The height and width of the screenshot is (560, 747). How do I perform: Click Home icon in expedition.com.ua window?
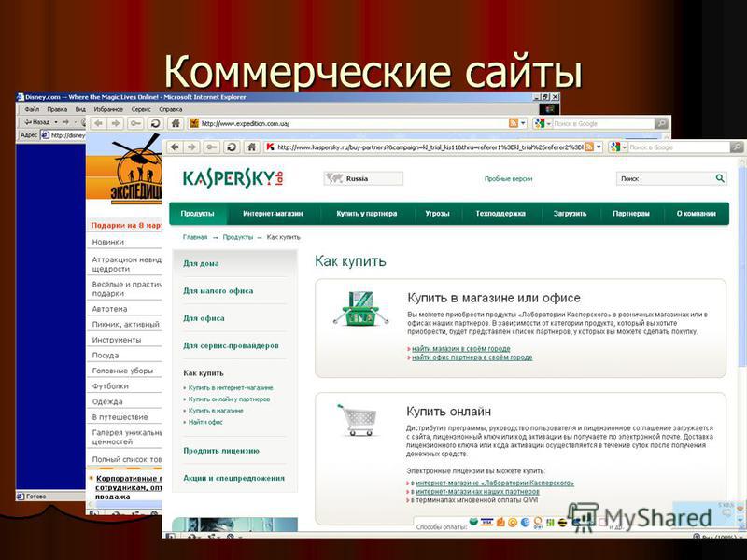coord(176,123)
